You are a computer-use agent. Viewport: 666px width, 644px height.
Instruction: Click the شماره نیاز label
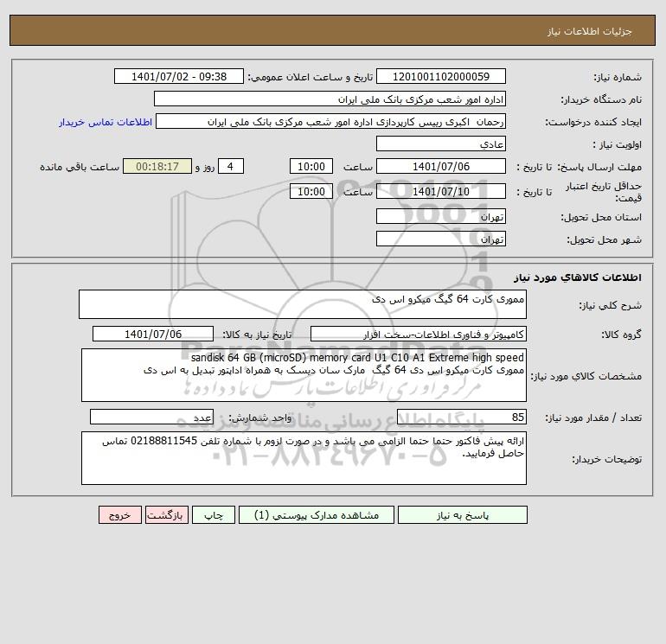tap(618, 77)
